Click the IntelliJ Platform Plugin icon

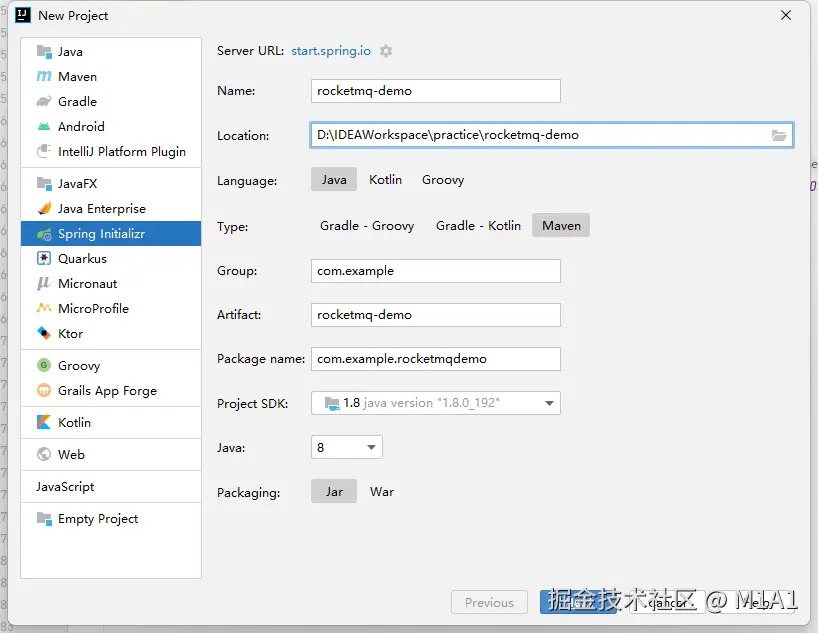44,151
